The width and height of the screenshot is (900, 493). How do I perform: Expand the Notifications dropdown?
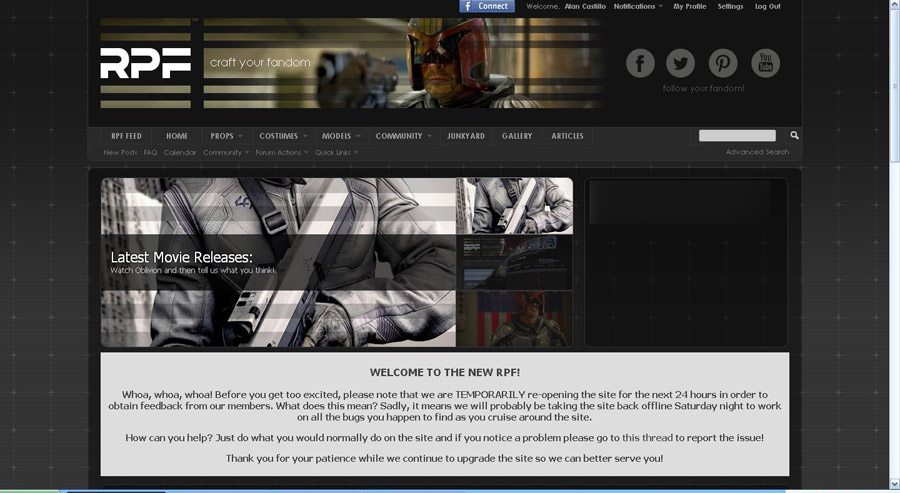point(638,6)
